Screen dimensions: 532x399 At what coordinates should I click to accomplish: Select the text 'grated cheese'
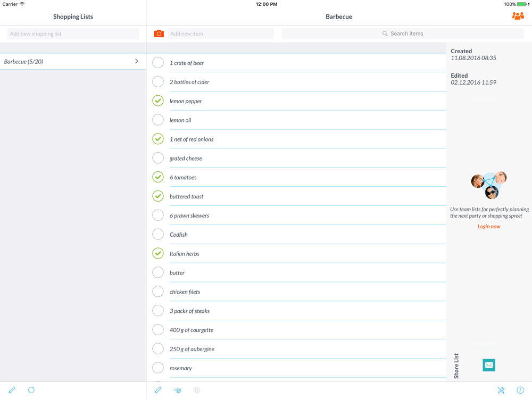tap(186, 159)
